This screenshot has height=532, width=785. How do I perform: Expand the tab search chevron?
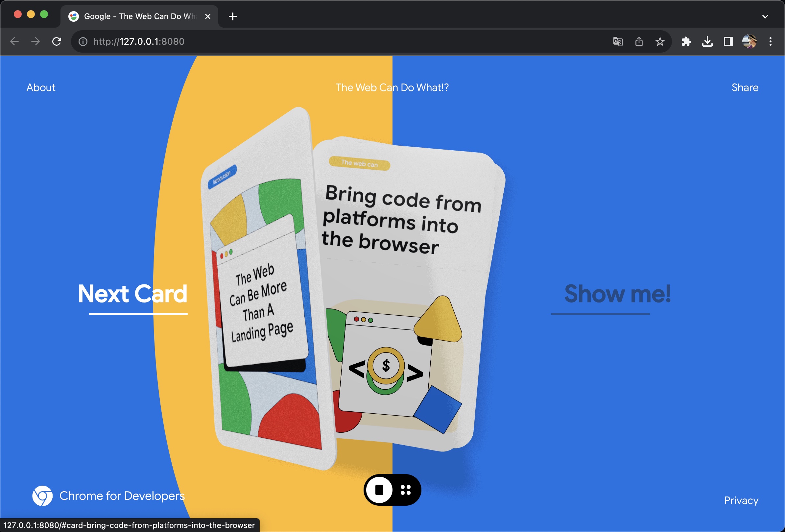pos(765,16)
